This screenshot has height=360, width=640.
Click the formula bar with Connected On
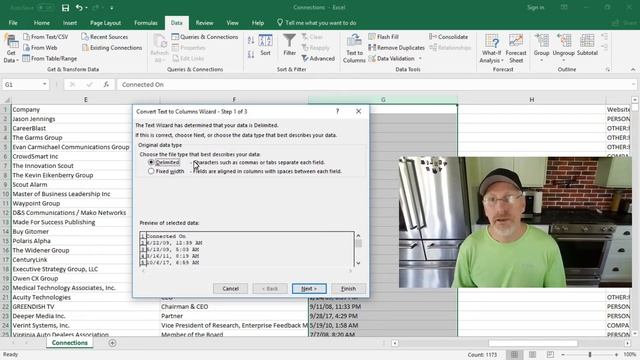point(376,84)
